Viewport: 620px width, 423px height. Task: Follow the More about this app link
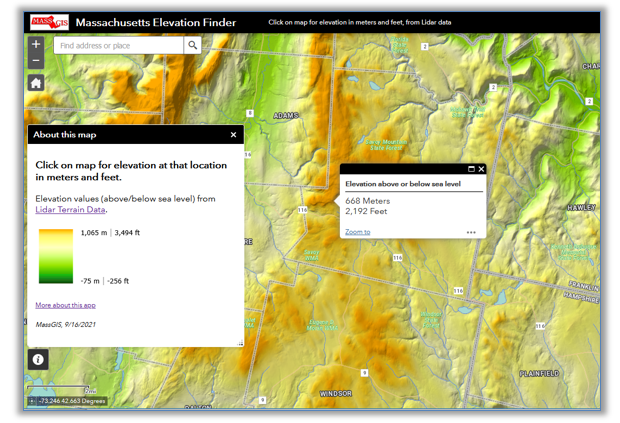65,305
